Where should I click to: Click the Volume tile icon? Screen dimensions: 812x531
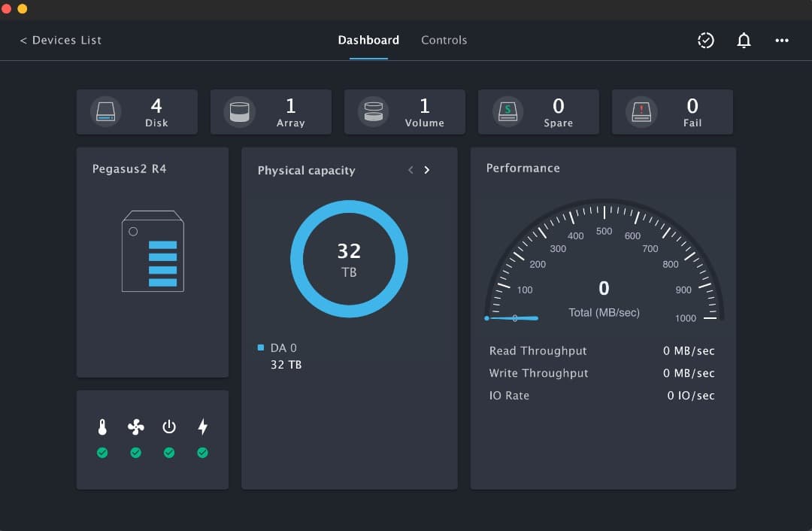point(373,112)
